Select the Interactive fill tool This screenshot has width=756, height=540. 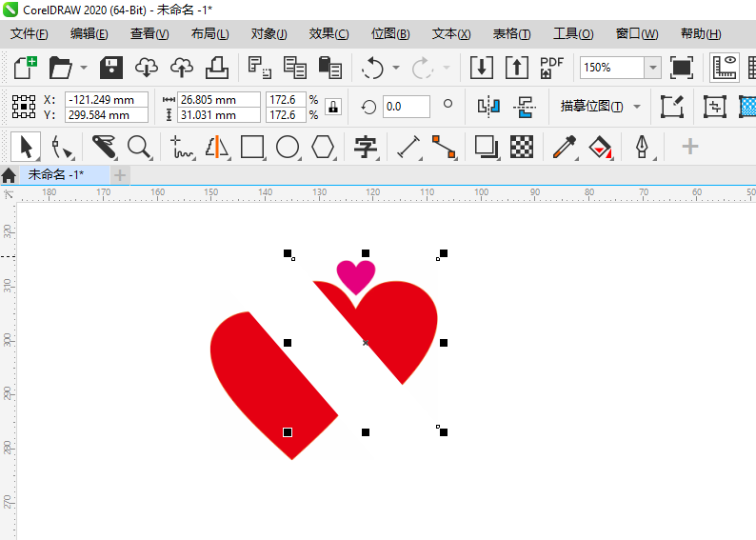point(600,147)
